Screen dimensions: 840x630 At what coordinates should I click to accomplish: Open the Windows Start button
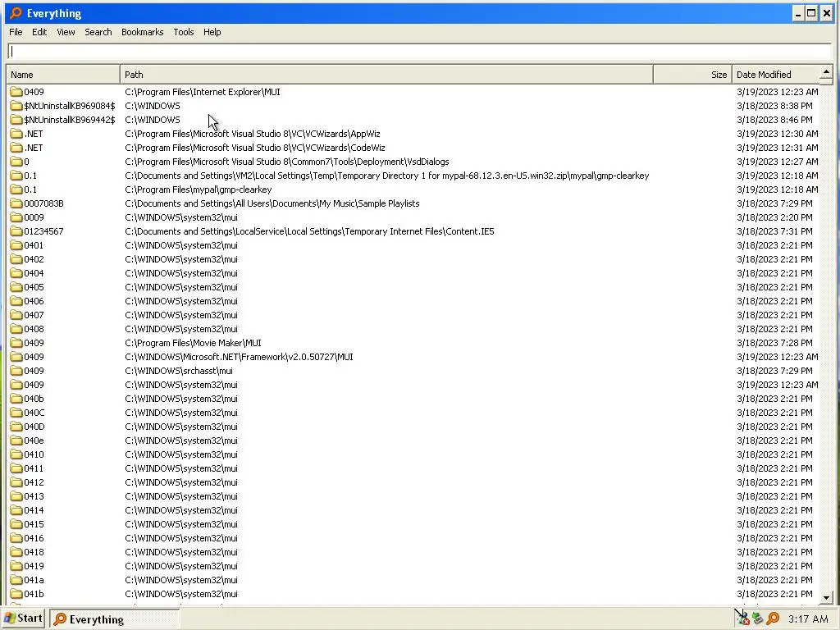[x=23, y=619]
